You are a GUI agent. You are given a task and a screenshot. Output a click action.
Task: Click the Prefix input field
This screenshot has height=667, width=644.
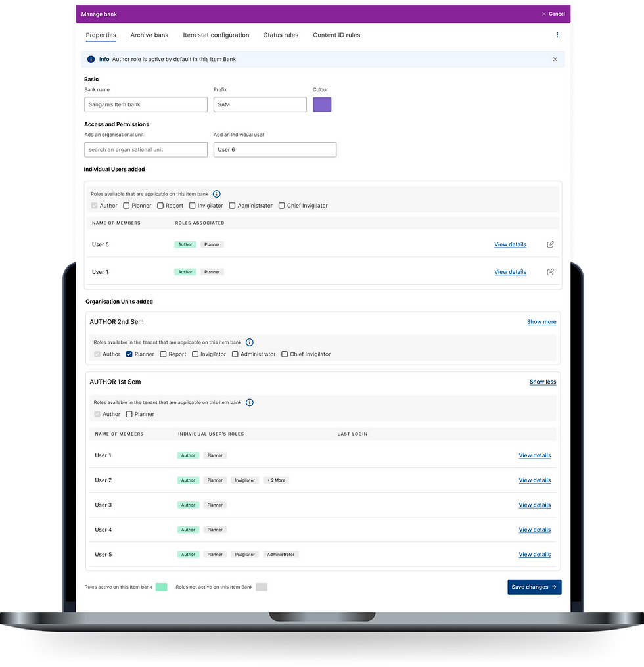[260, 104]
